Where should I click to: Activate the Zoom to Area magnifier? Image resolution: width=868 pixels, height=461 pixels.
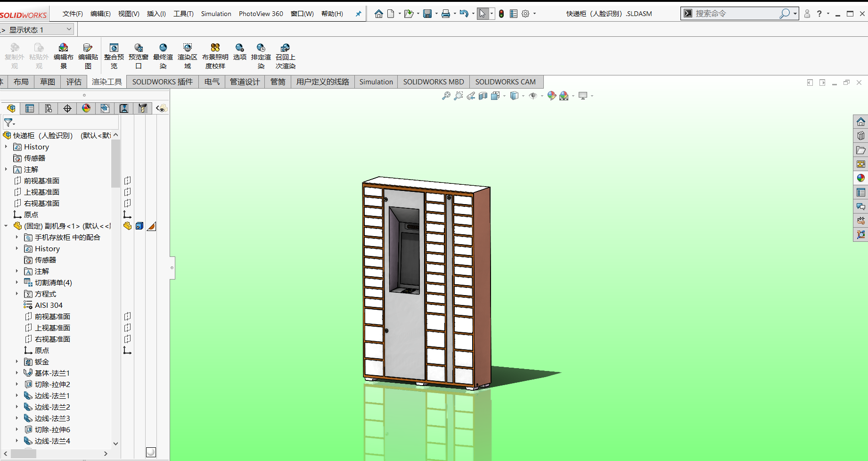point(458,96)
